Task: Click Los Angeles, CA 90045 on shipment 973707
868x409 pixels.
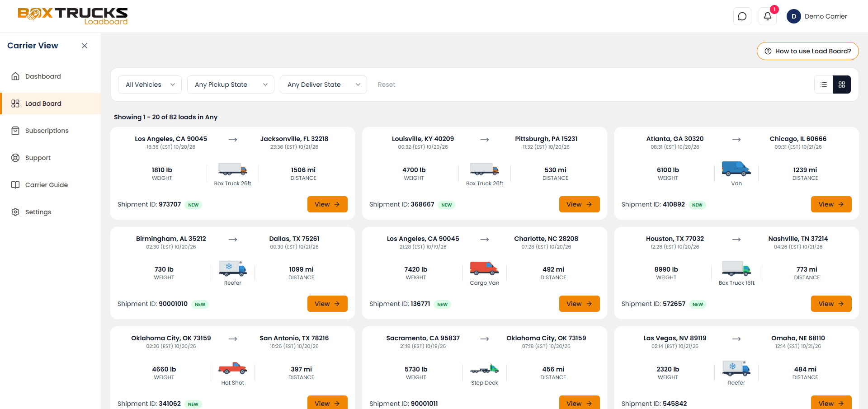Action: (171, 139)
